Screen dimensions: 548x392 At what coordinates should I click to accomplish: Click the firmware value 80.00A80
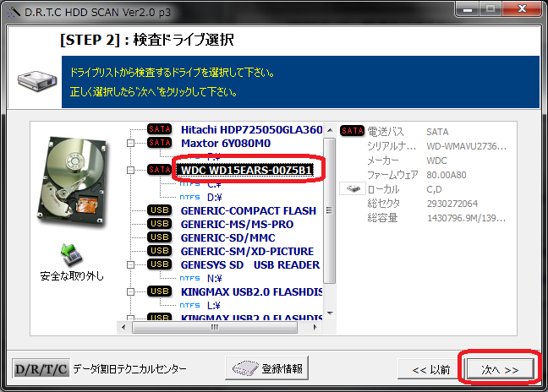click(x=447, y=175)
